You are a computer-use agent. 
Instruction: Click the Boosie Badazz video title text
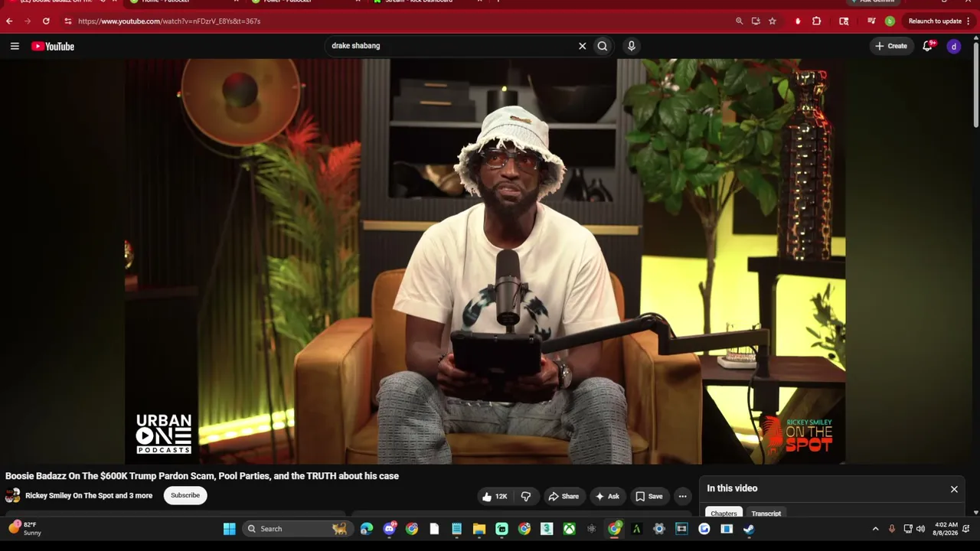(202, 476)
